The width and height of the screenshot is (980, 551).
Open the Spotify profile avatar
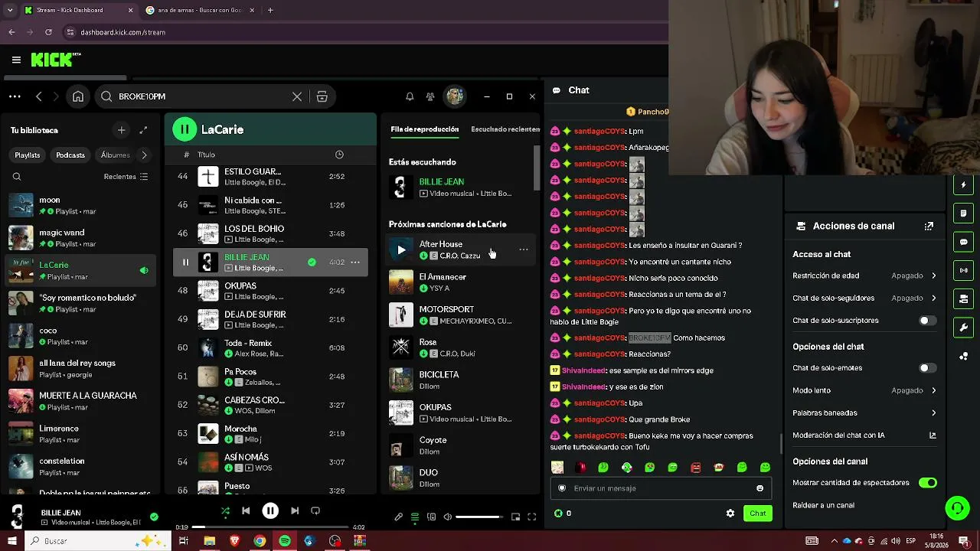click(455, 96)
